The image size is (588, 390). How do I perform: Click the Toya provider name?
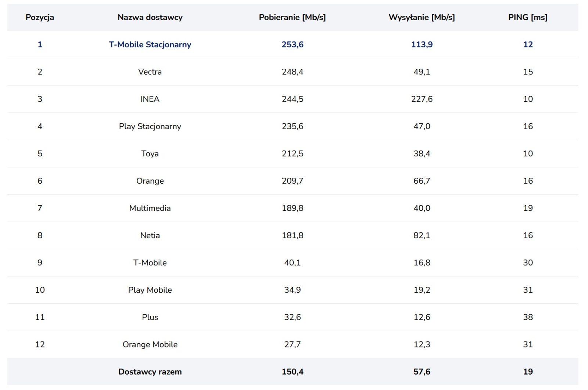(x=150, y=154)
